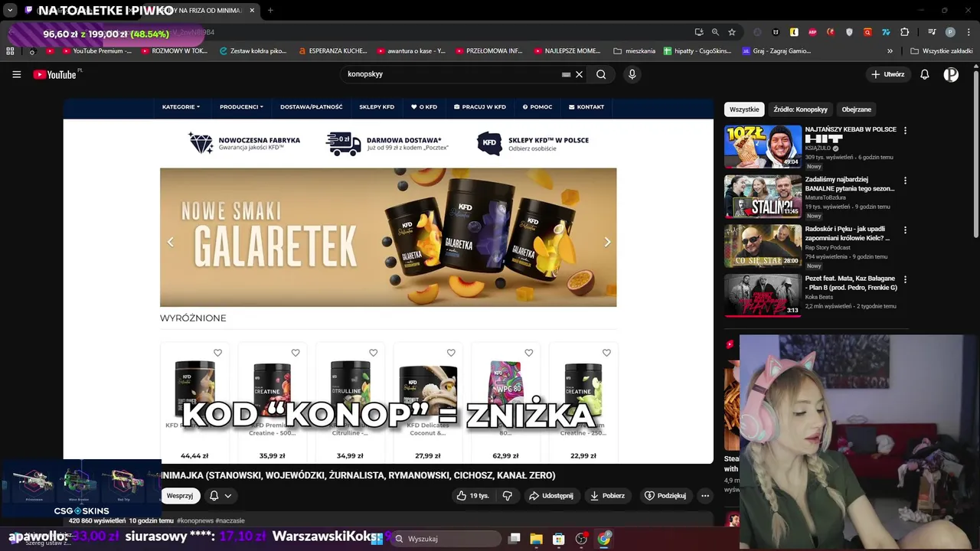980x551 pixels.
Task: Bookmark this page with the star icon
Action: 732,32
